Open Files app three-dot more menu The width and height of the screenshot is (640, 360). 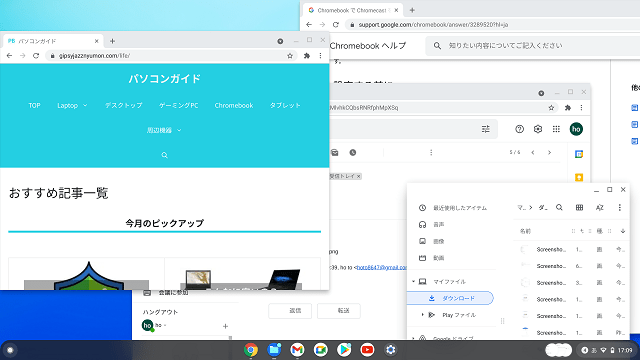[620, 207]
